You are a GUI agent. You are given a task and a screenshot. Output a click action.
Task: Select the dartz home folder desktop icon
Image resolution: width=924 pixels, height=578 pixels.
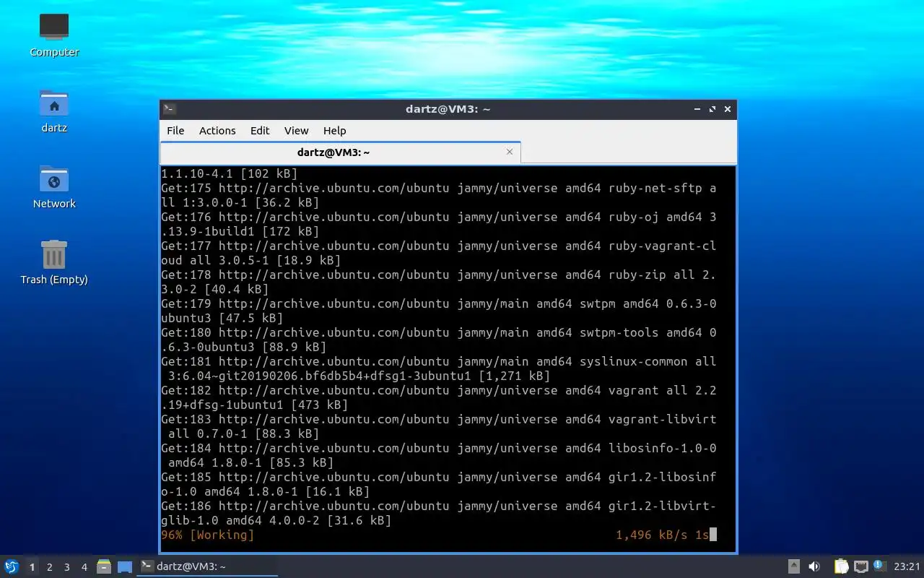[x=54, y=111]
